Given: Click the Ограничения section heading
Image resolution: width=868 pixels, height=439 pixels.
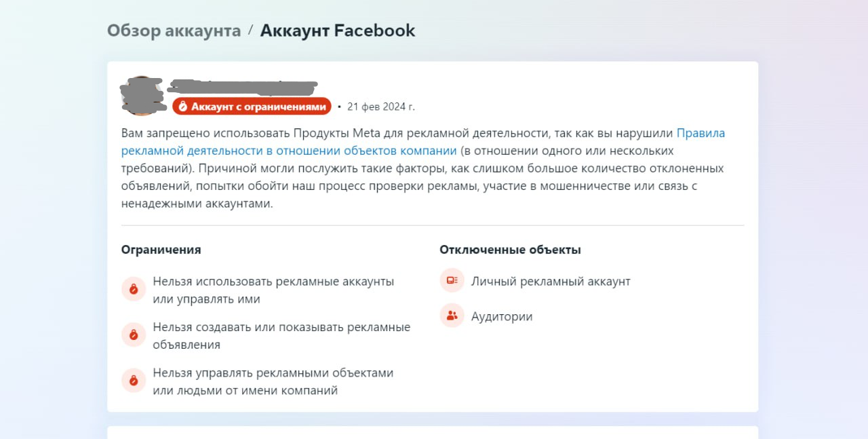Looking at the screenshot, I should click(x=161, y=249).
